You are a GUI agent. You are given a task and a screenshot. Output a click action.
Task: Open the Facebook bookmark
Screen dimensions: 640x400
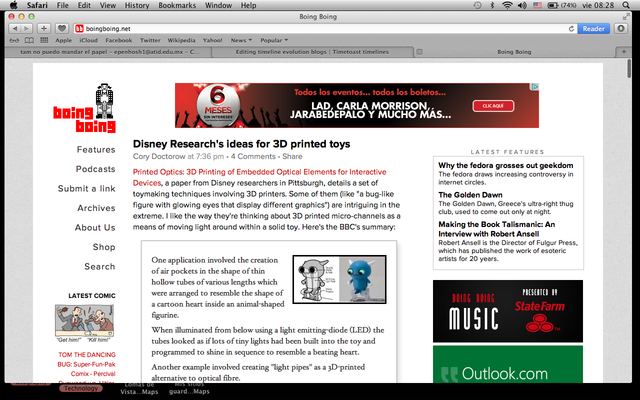tap(118, 40)
